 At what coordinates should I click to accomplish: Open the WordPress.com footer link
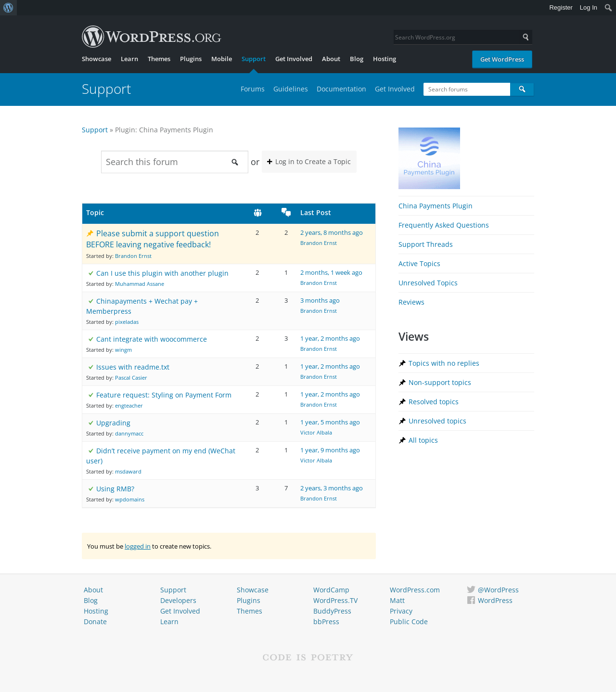pos(415,590)
